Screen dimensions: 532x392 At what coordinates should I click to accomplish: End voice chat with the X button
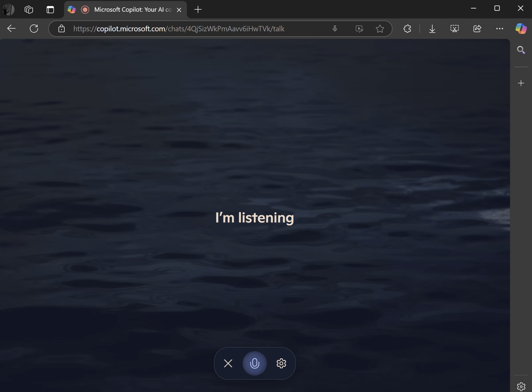(228, 363)
